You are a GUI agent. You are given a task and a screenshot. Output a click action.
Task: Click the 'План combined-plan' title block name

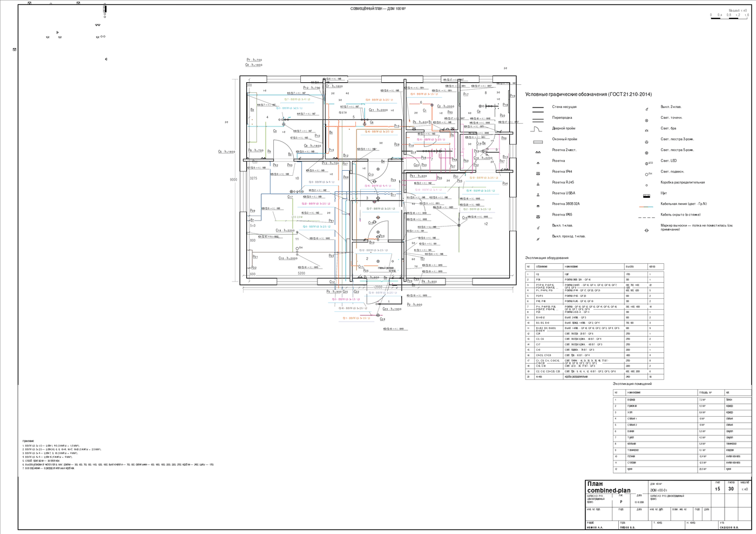[x=609, y=488]
